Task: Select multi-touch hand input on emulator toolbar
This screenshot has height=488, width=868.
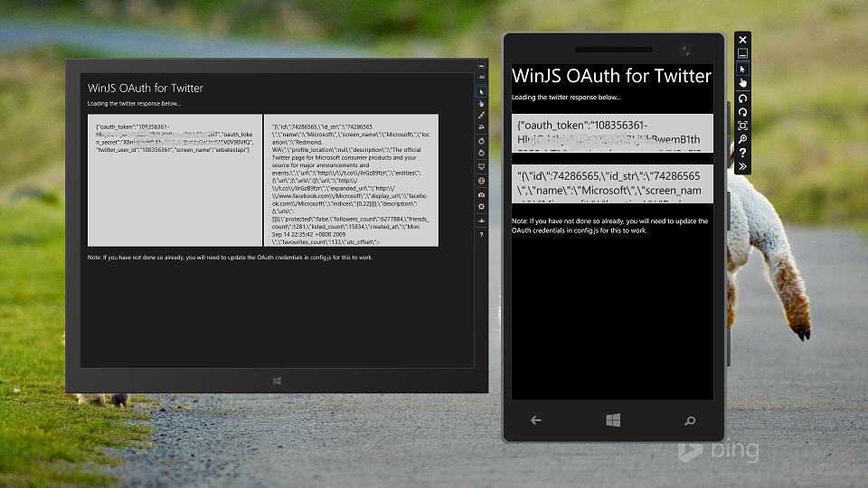Action: [742, 83]
